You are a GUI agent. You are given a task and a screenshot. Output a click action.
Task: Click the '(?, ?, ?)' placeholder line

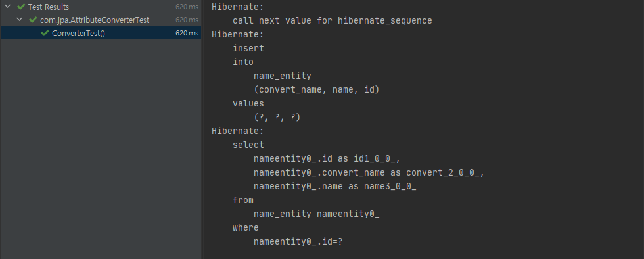[277, 117]
